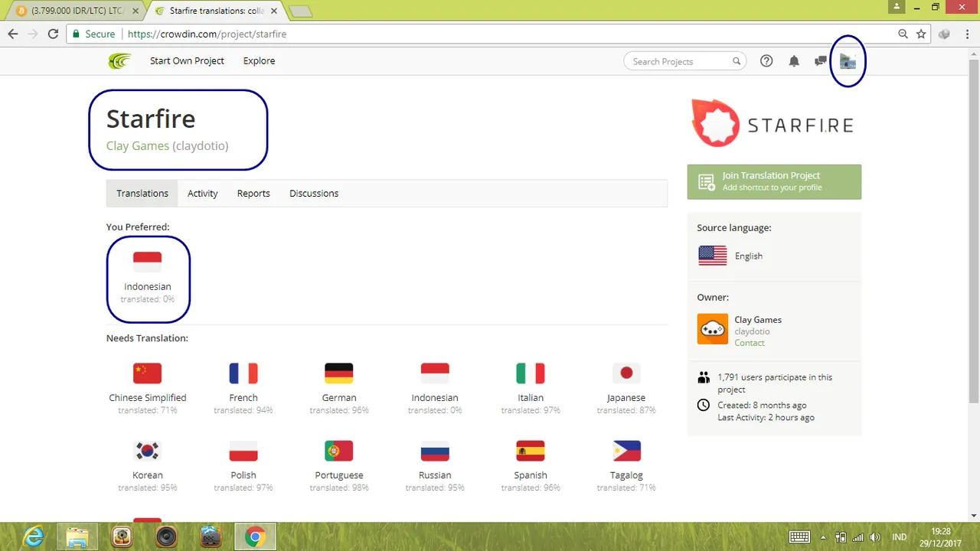Click the English source language flag

[712, 256]
